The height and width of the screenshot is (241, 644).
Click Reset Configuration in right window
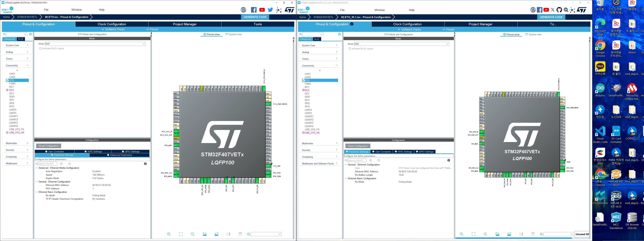[x=358, y=146]
